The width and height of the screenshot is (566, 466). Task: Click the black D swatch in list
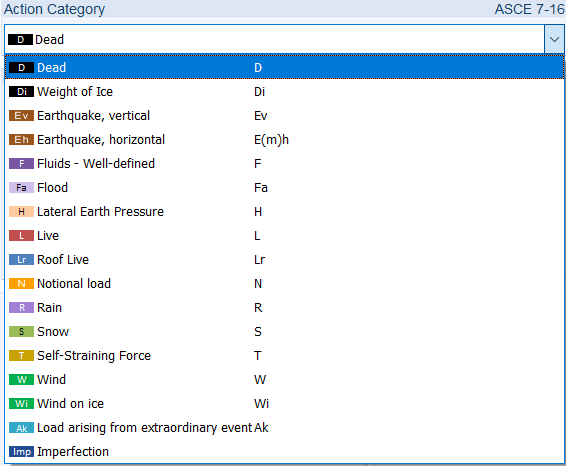[21, 67]
